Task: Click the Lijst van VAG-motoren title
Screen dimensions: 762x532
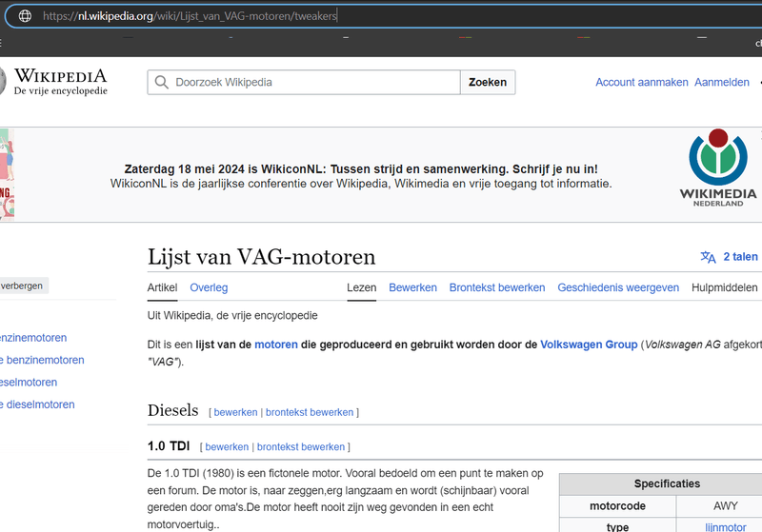Action: click(x=261, y=257)
